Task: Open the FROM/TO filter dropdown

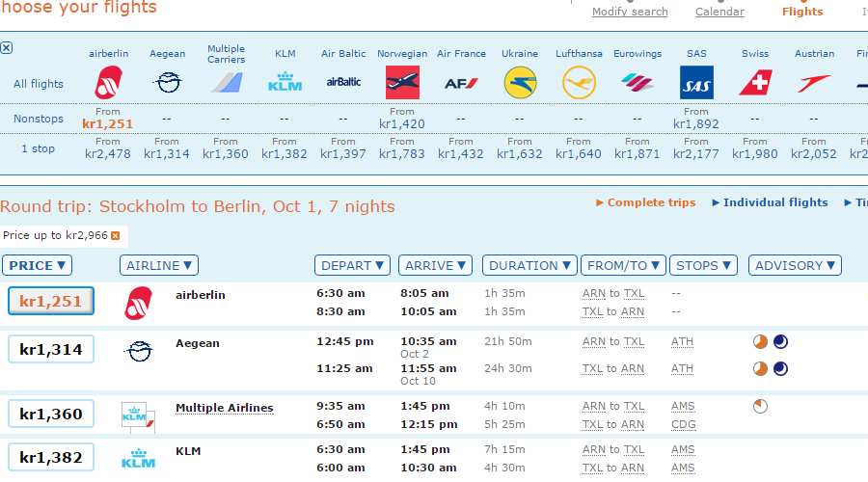Action: pos(623,266)
